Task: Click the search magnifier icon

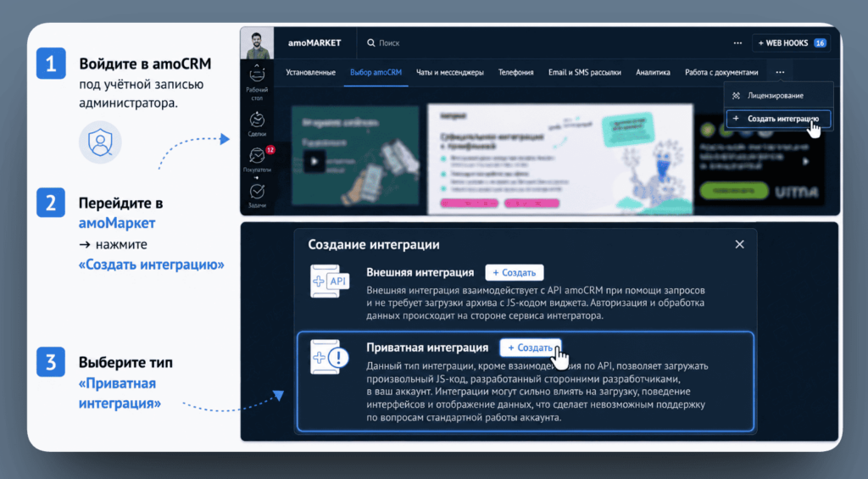Action: (x=371, y=42)
